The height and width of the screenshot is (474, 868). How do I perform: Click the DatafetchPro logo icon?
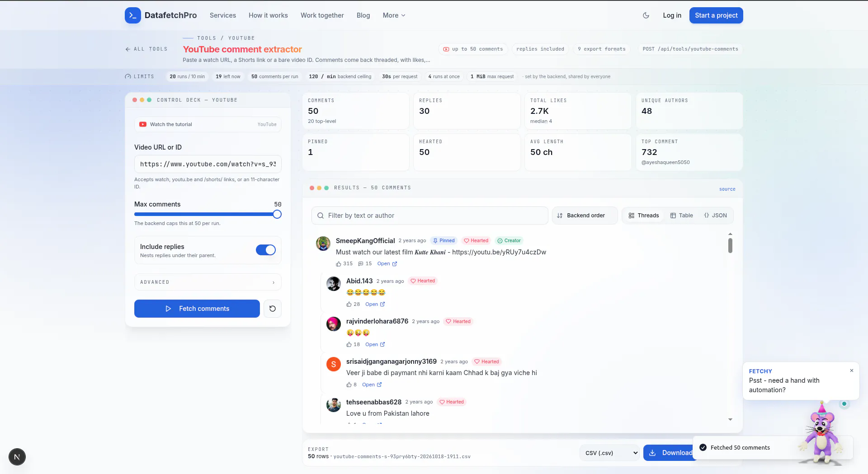pyautogui.click(x=132, y=15)
